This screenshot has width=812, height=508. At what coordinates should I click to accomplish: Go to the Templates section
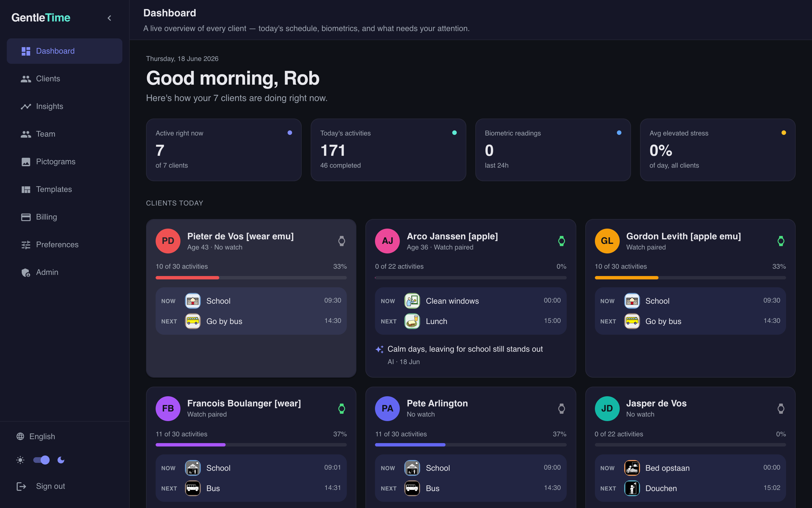(64, 189)
